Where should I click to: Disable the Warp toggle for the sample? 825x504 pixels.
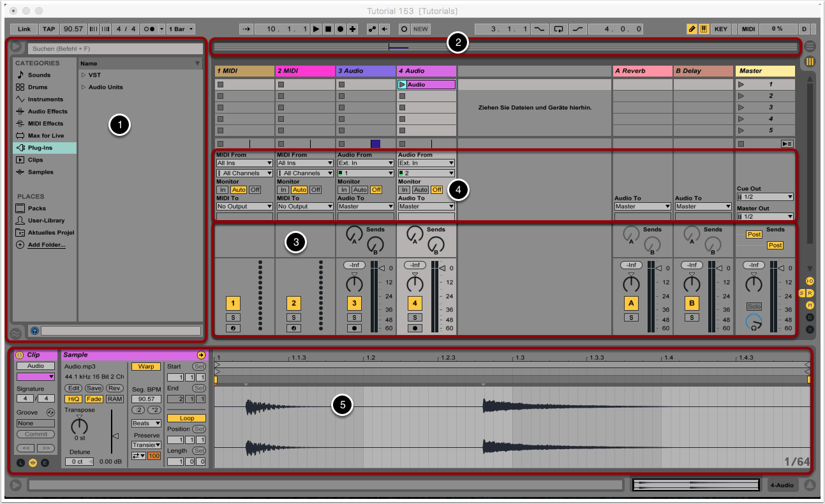point(146,367)
